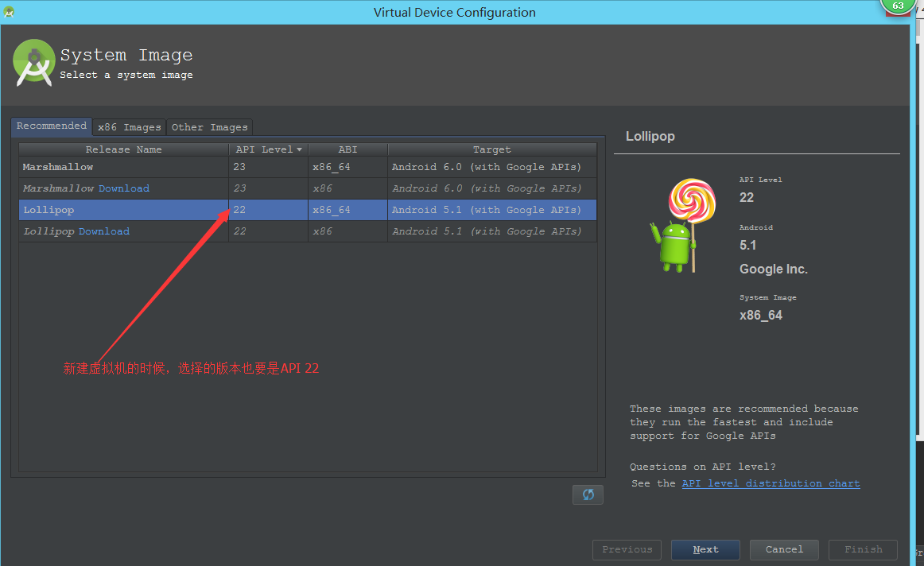Image resolution: width=924 pixels, height=566 pixels.
Task: Click Android 6.0 target cell for x86_64 row
Action: tap(492, 167)
